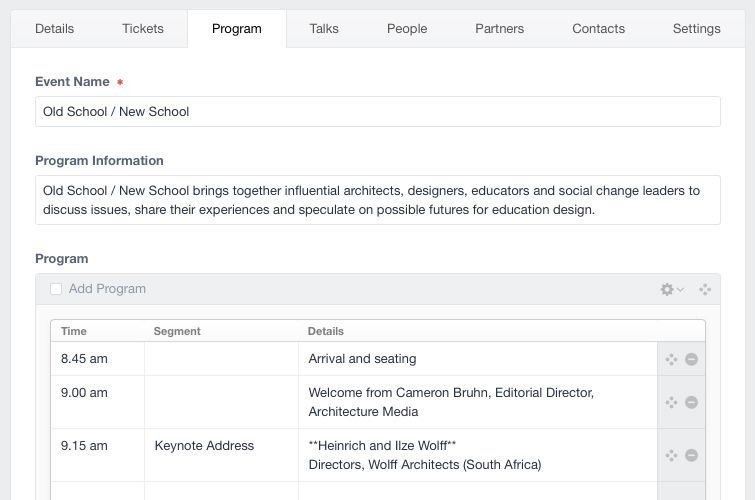This screenshot has height=500, width=755.
Task: Click the Event Name text field
Action: (378, 112)
